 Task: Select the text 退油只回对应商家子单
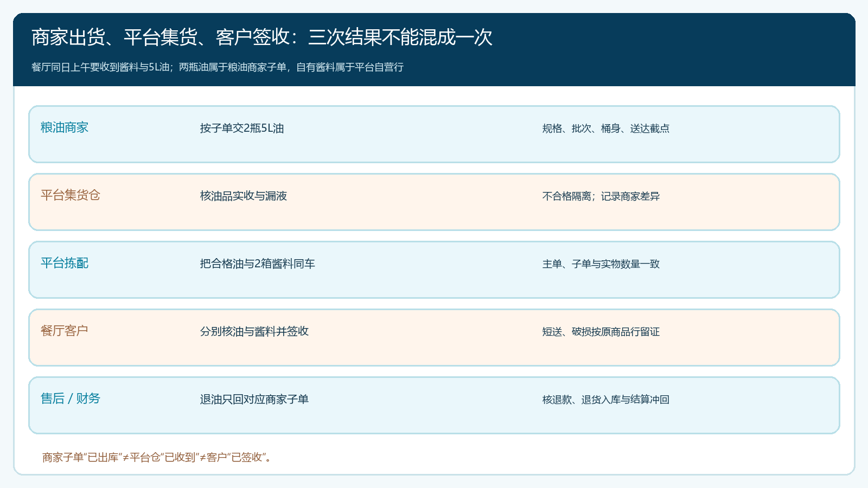click(x=254, y=399)
